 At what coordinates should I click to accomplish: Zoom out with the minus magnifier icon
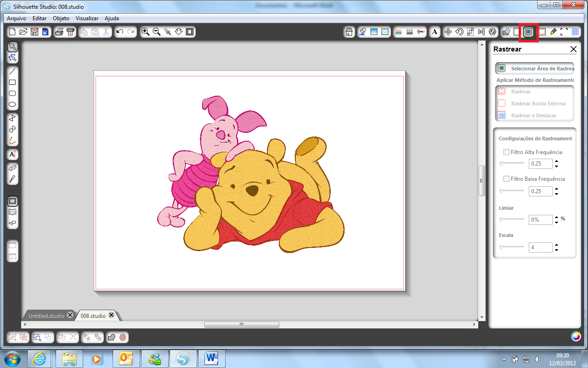pos(157,32)
